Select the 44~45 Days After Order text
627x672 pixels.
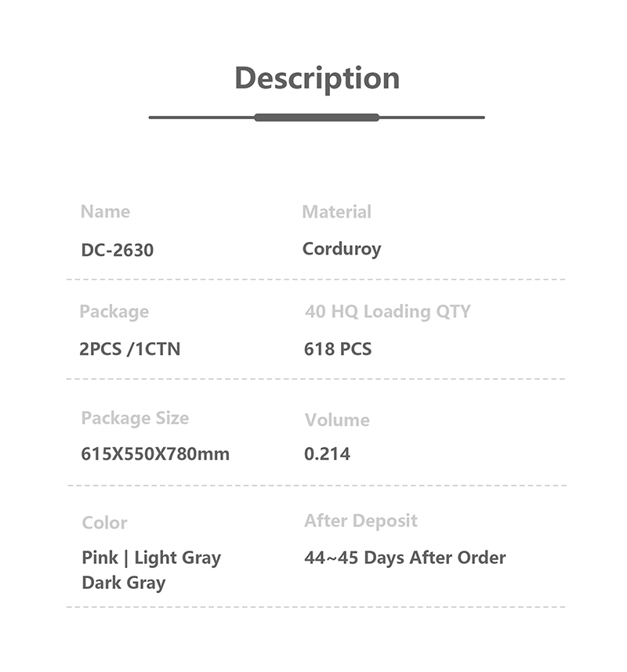pos(405,558)
